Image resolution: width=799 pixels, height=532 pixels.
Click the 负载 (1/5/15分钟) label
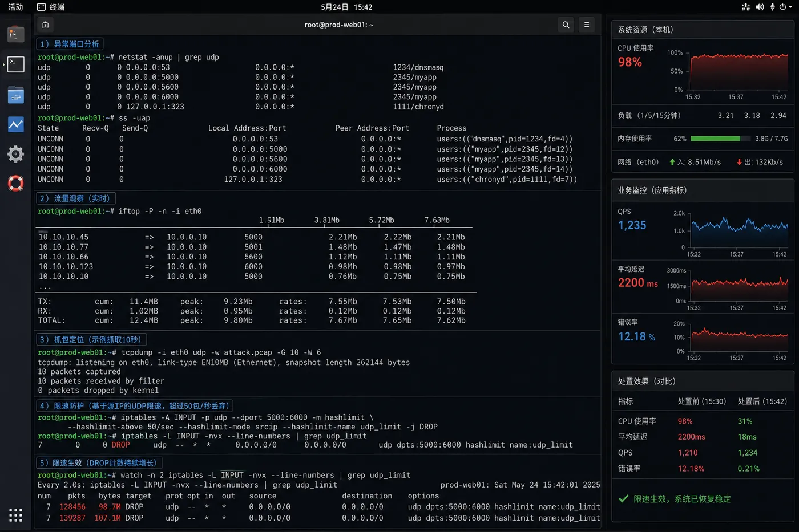click(x=649, y=115)
